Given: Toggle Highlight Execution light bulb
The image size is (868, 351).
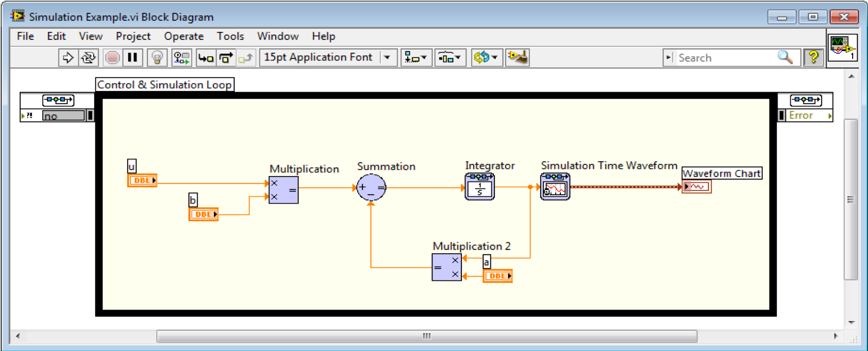Looking at the screenshot, I should tap(157, 57).
